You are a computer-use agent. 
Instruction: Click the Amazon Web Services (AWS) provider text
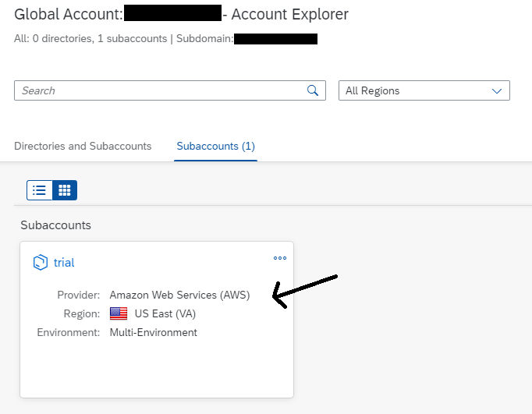pos(180,295)
